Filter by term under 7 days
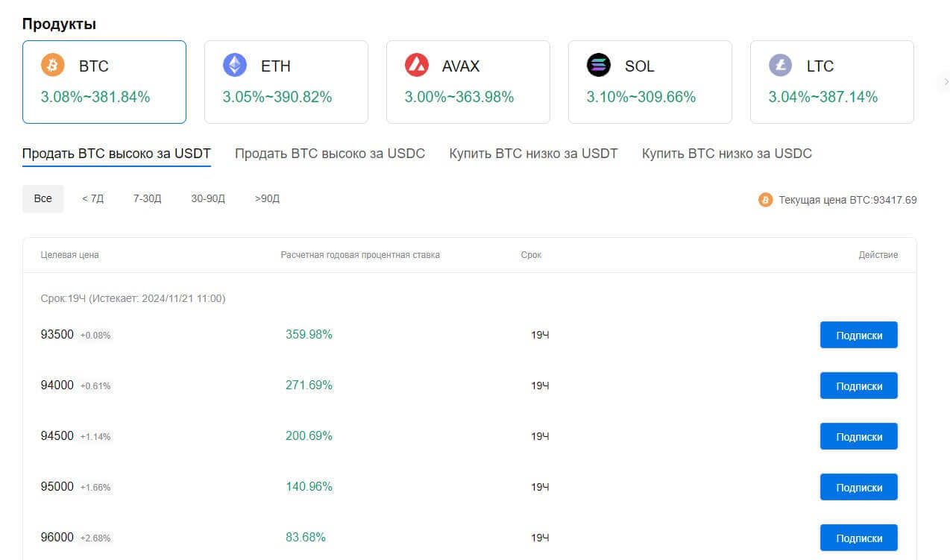The width and height of the screenshot is (950, 560). click(x=92, y=199)
